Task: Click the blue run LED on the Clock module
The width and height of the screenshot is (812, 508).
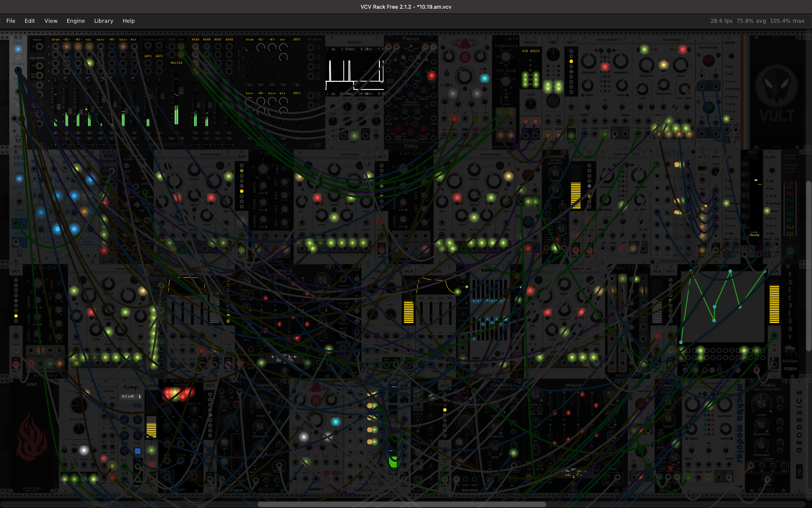Action: pos(18,49)
